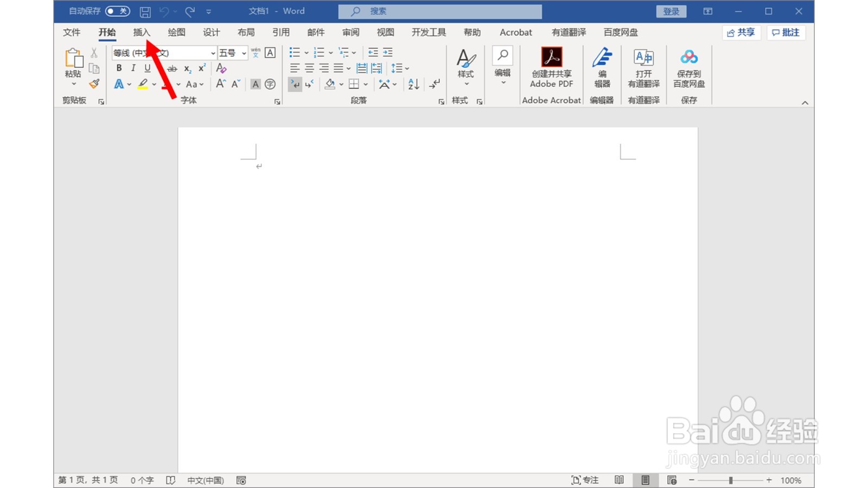Click the Cut scissors icon
This screenshot has height=488, width=868.
94,53
